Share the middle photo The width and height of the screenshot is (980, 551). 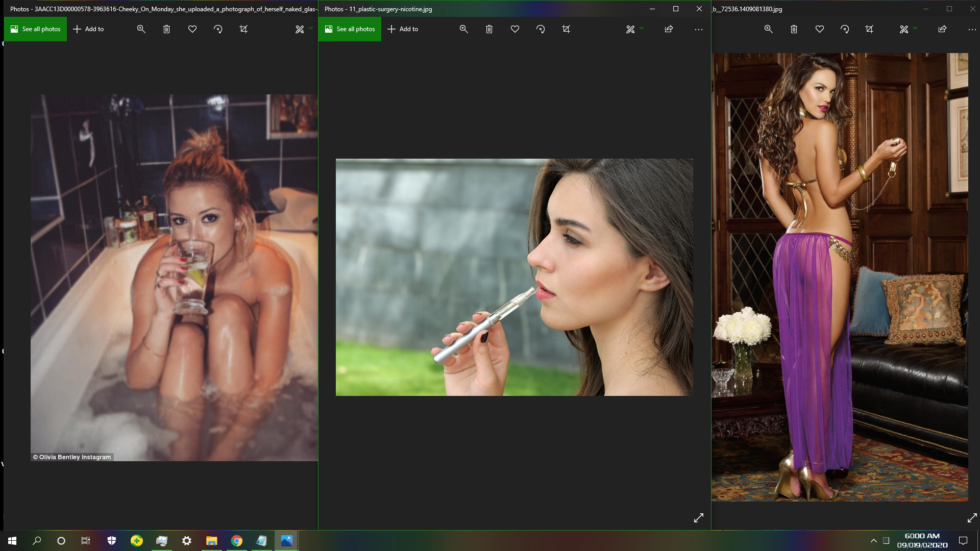coord(669,29)
